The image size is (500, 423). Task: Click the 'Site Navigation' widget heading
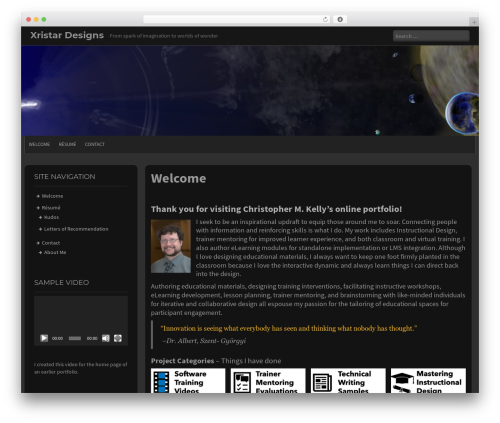[65, 177]
